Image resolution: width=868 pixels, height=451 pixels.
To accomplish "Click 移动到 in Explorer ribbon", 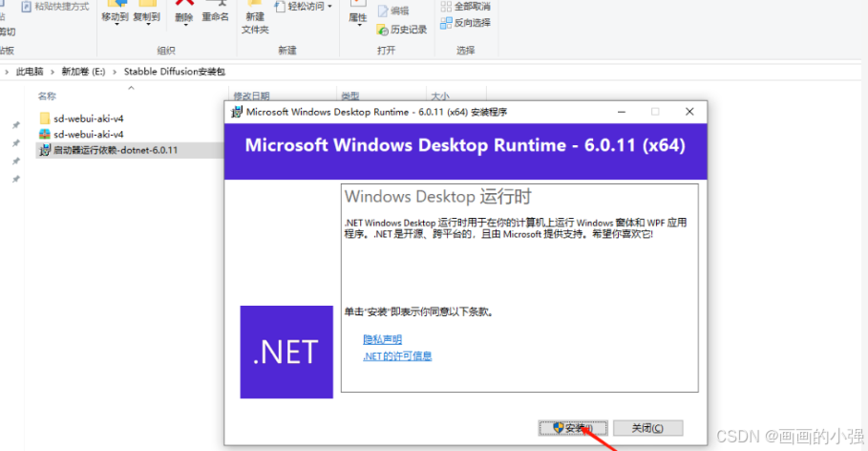I will [x=116, y=13].
